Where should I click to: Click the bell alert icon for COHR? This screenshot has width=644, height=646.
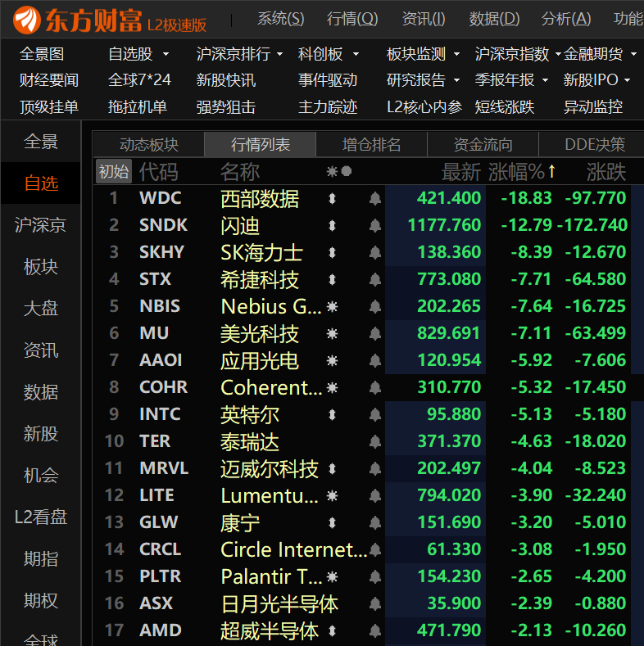click(374, 388)
